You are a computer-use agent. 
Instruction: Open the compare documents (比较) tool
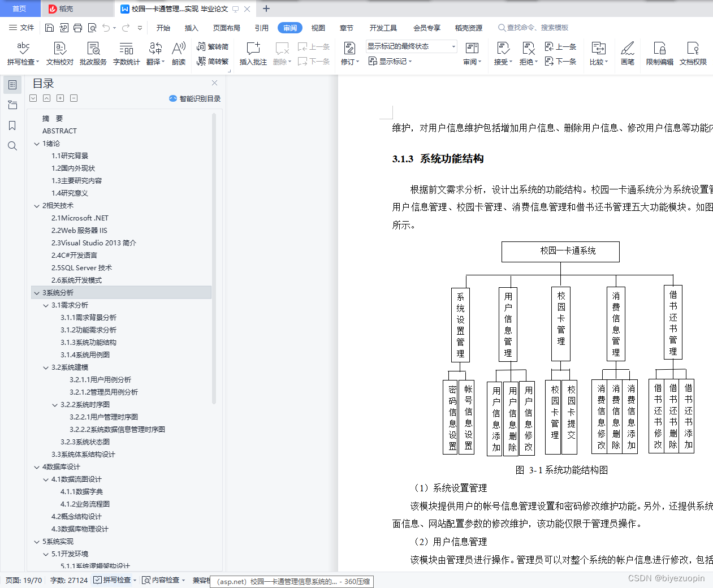pyautogui.click(x=598, y=54)
